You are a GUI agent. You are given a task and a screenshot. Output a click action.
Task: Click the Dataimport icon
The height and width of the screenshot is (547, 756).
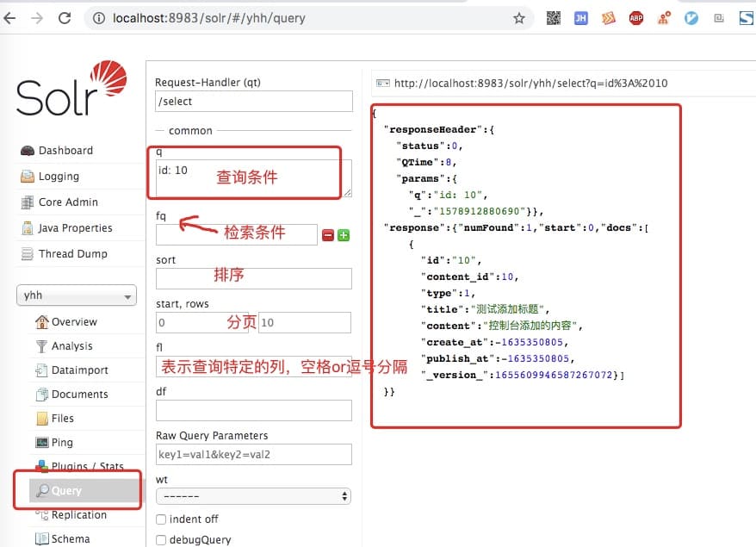[x=42, y=370]
